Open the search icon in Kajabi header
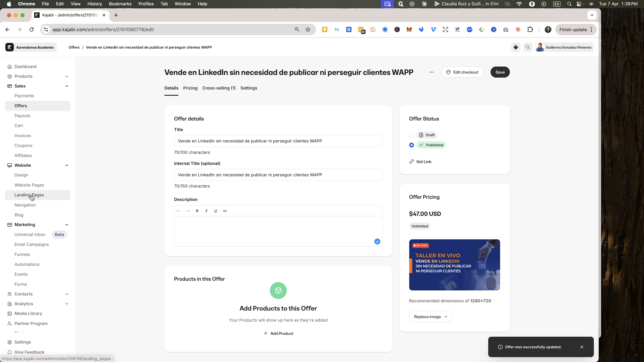644x362 pixels. (x=528, y=47)
